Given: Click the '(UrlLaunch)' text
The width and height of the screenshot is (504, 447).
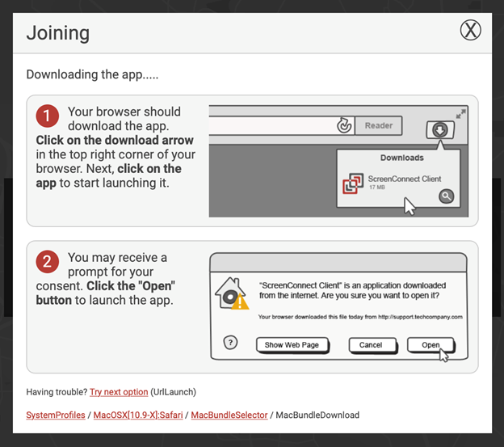Looking at the screenshot, I should [173, 392].
